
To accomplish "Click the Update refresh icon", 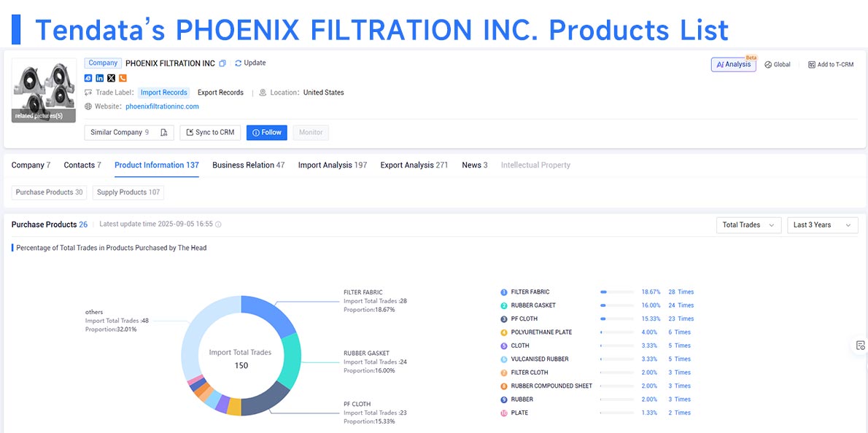I will (x=238, y=63).
